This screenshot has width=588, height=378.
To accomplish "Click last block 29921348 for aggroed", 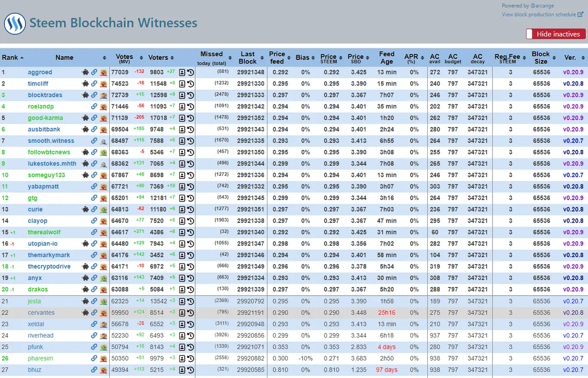I will click(251, 72).
